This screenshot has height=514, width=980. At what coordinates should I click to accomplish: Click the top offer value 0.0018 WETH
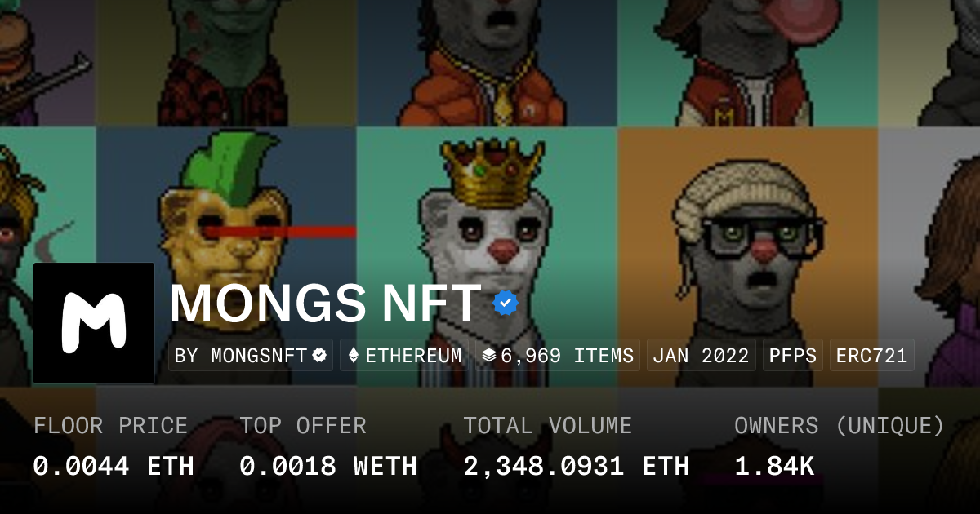click(328, 466)
